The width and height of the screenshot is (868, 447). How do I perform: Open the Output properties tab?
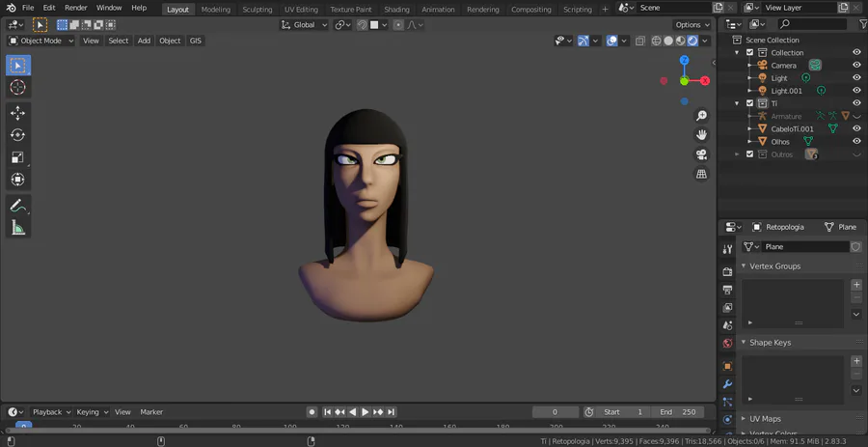click(727, 290)
